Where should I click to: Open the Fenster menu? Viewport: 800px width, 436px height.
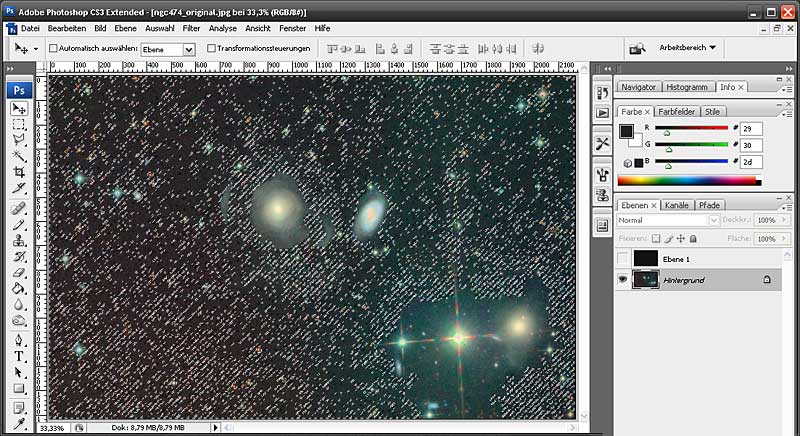[x=293, y=29]
